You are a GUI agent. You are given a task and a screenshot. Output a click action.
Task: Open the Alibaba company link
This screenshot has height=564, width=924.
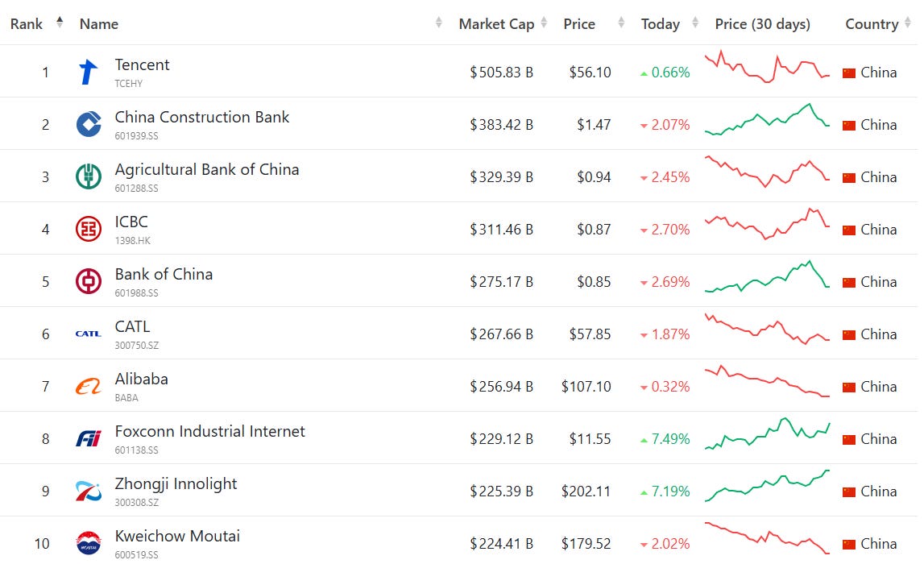click(142, 379)
